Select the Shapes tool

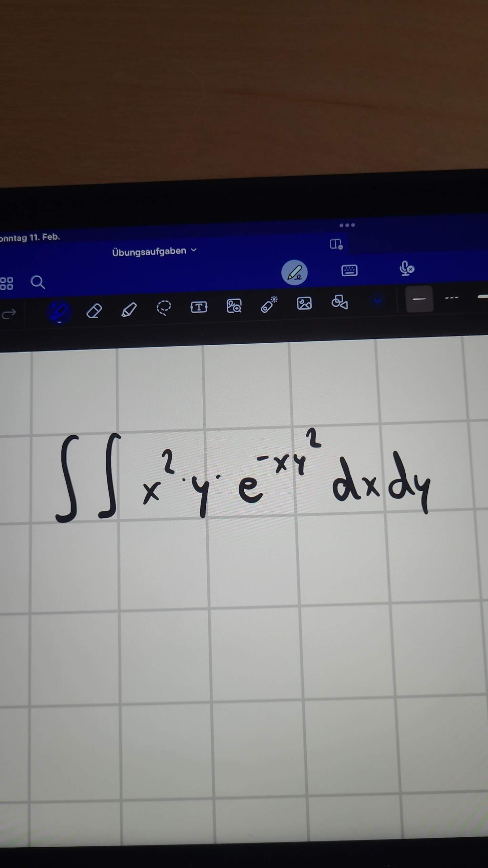(340, 302)
